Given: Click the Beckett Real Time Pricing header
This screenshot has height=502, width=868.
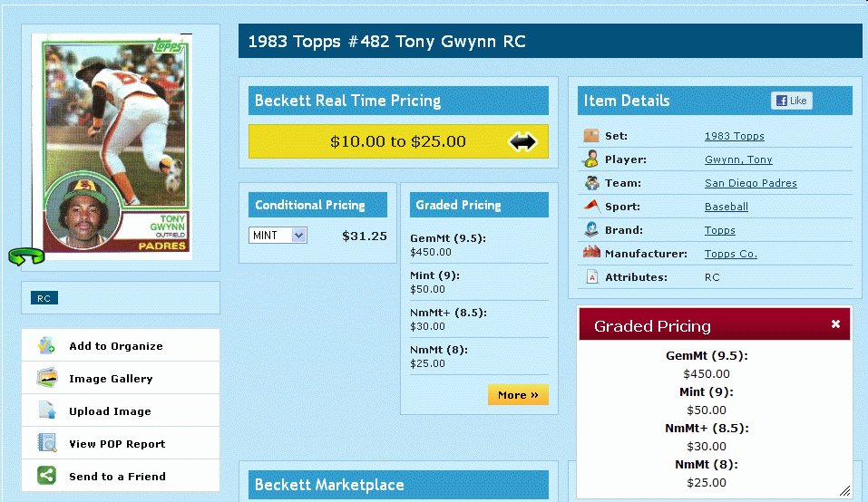Looking at the screenshot, I should pyautogui.click(x=398, y=101).
